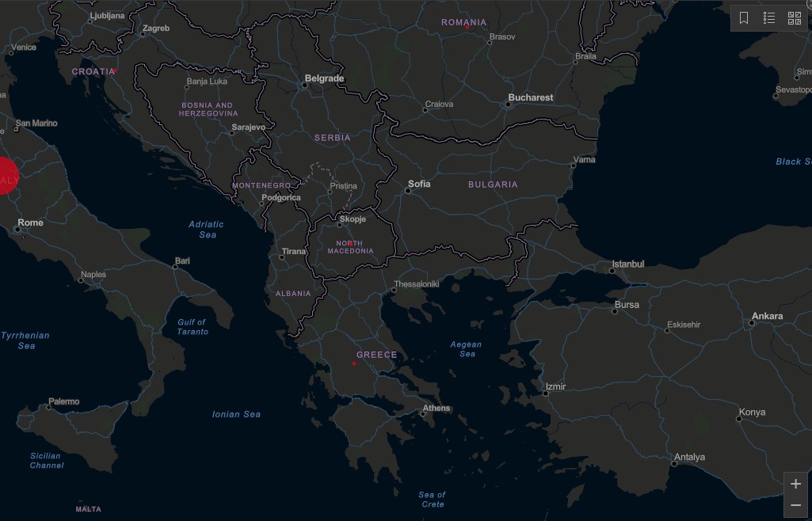The width and height of the screenshot is (812, 521).
Task: Select the large red circle over Italy
Action: [x=6, y=176]
